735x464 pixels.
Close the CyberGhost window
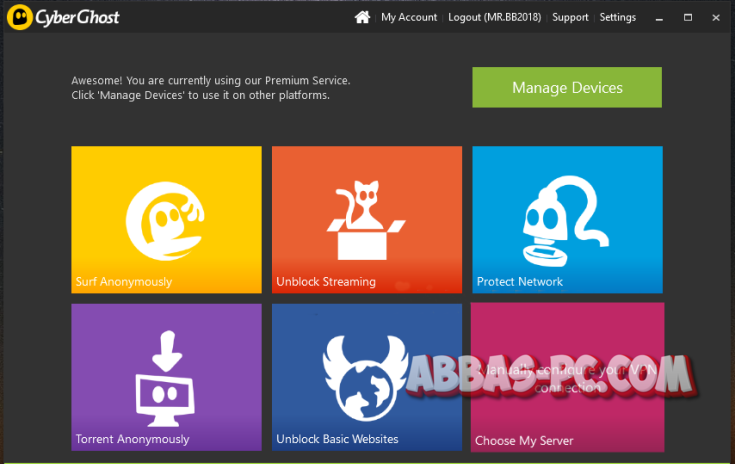(716, 18)
